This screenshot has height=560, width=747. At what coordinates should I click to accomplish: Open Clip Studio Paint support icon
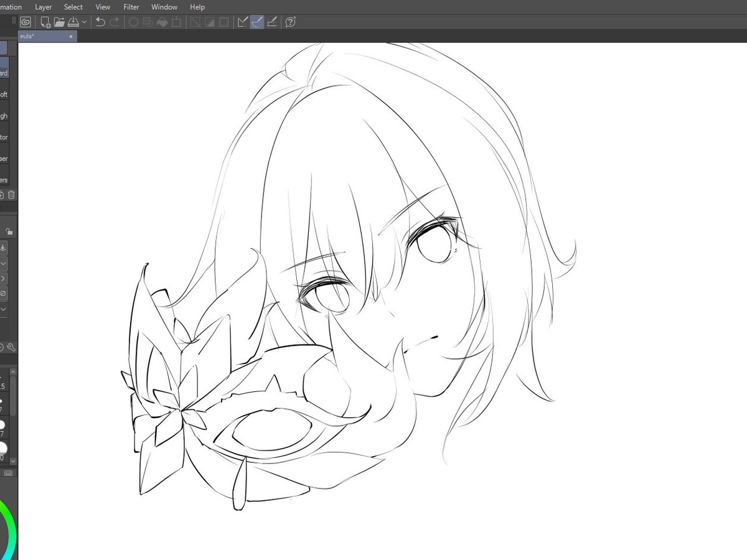[x=290, y=22]
